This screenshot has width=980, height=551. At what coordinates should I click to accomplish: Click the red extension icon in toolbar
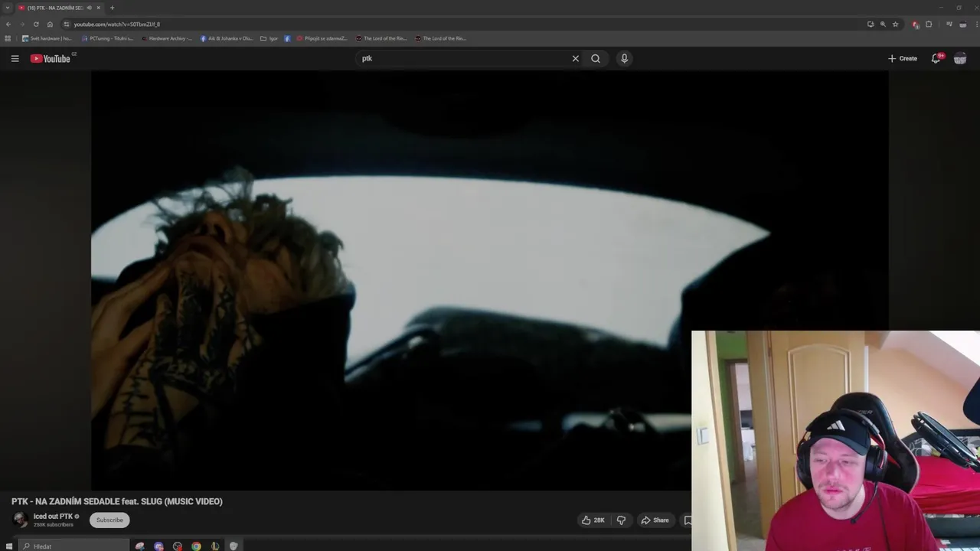tap(916, 24)
